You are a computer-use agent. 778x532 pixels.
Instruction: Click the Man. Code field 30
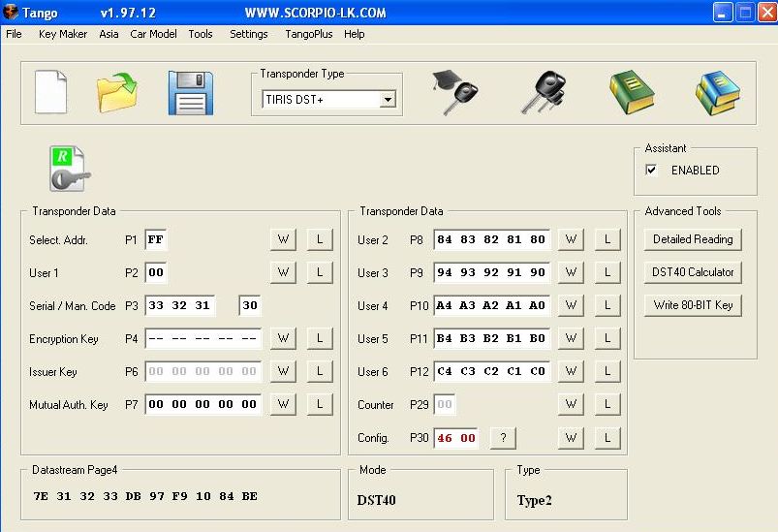250,305
